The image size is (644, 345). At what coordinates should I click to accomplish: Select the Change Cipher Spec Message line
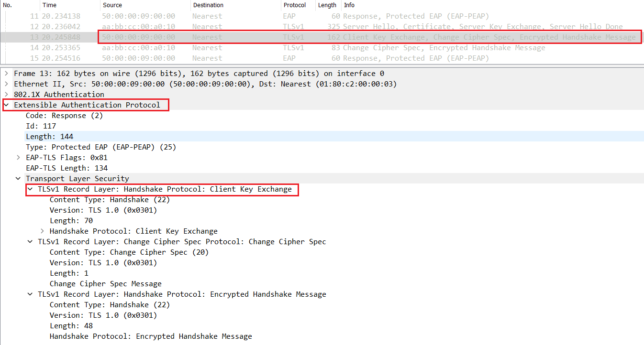(98, 283)
